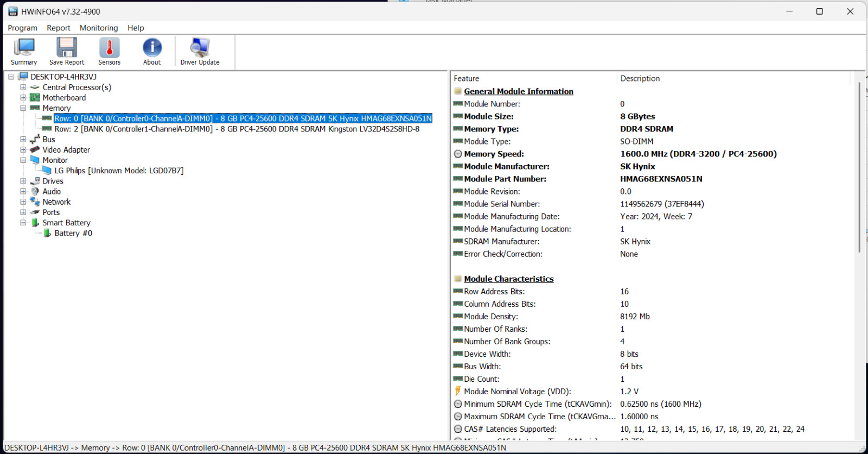Open the Help menu
868x454 pixels.
136,28
